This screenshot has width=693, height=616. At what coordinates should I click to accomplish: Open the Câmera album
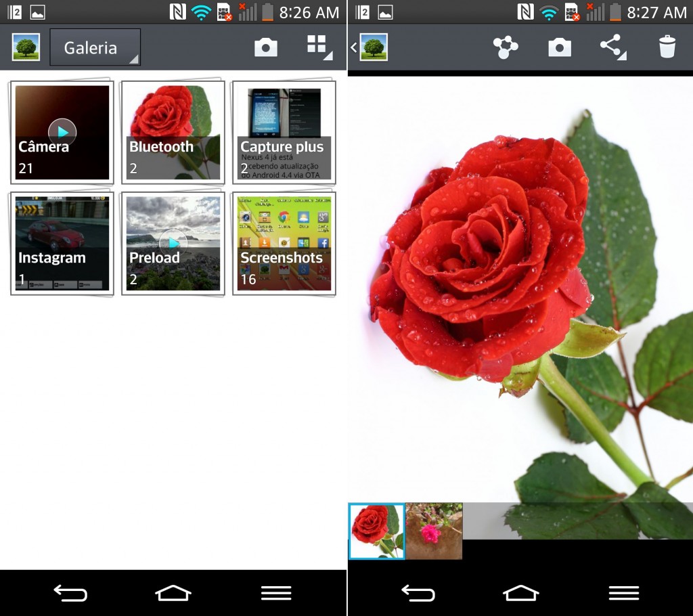tap(62, 132)
